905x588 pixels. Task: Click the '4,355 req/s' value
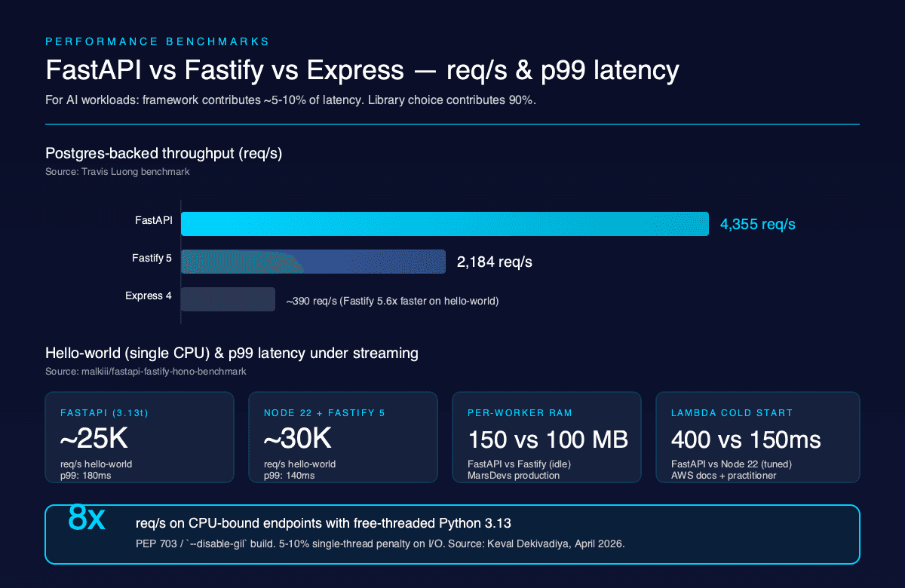(757, 224)
